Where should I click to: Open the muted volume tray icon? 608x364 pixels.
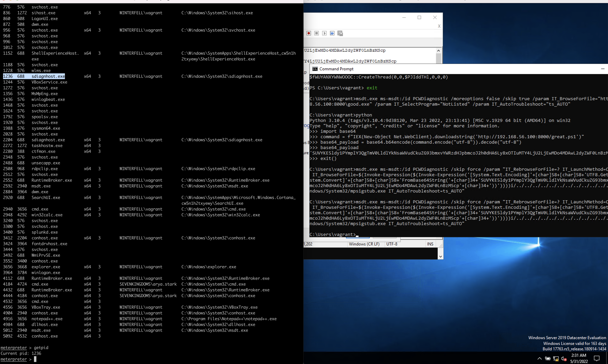click(564, 359)
